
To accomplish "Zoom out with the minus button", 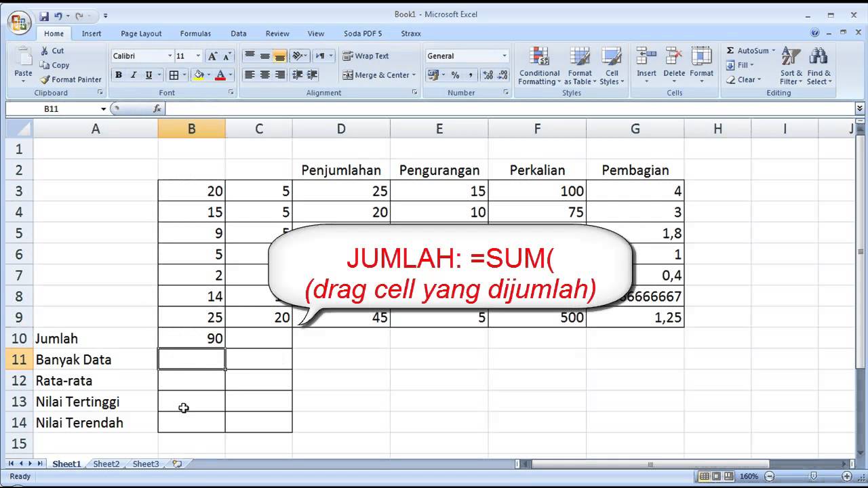I will (770, 476).
